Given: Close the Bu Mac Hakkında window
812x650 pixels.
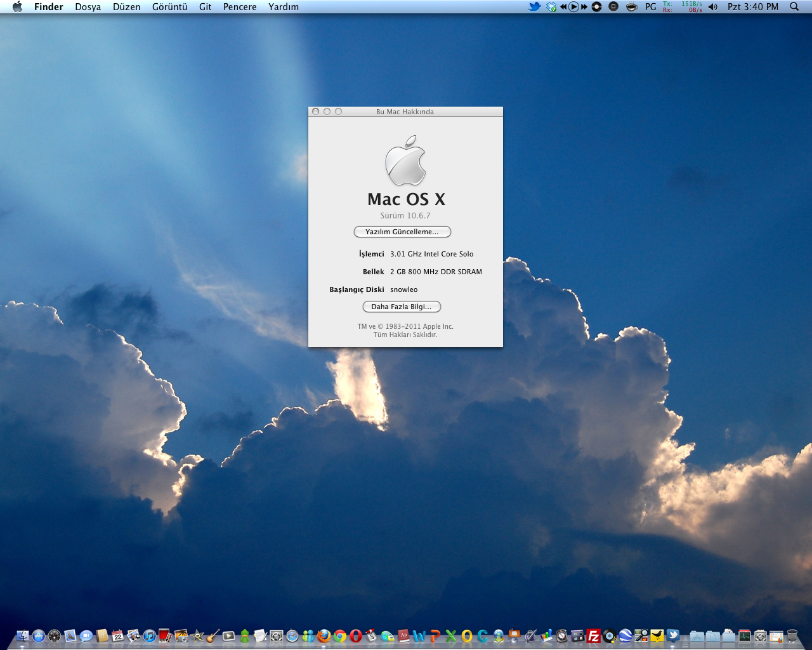Looking at the screenshot, I should [x=316, y=111].
